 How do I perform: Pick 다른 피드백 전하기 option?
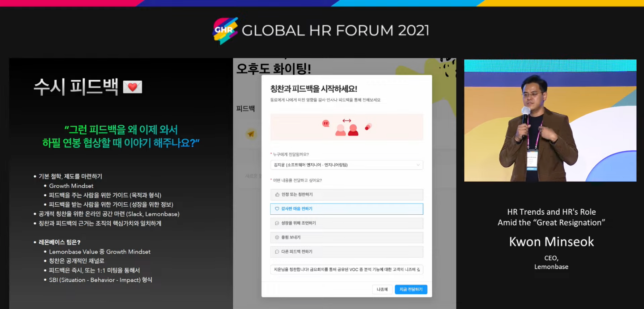click(x=346, y=252)
